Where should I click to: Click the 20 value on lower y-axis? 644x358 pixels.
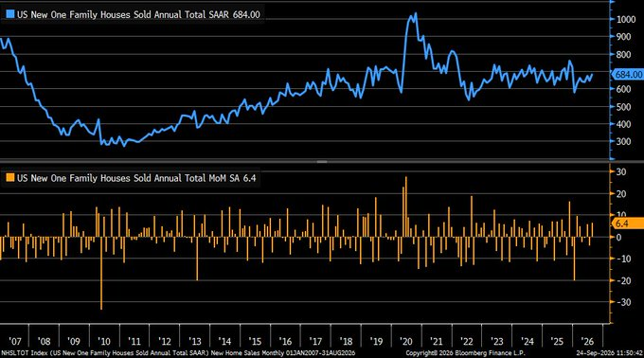click(621, 194)
